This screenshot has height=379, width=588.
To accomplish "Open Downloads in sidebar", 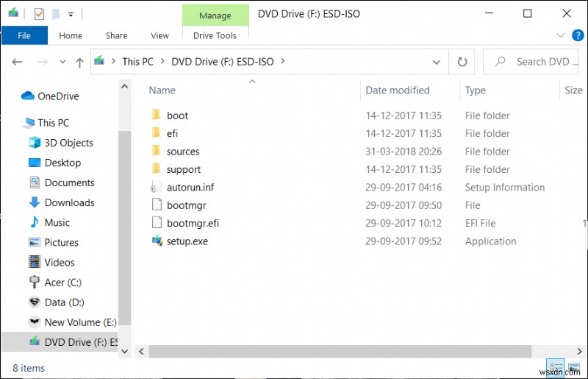I will point(62,202).
